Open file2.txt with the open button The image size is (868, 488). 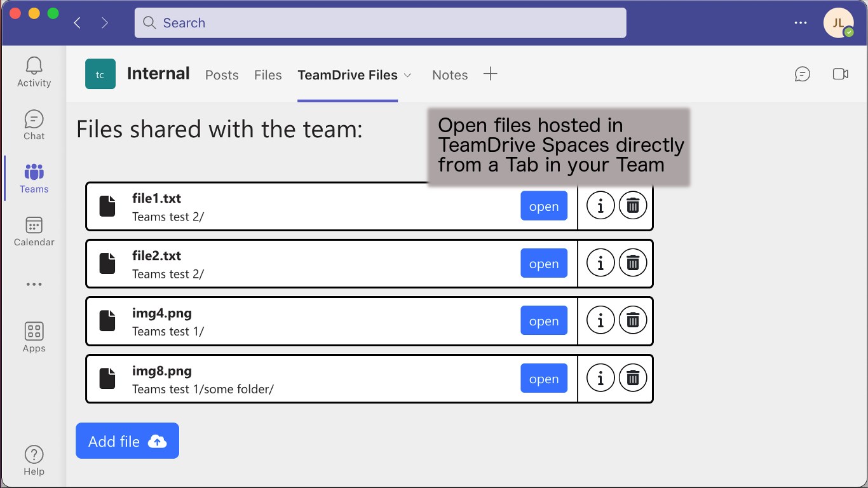(x=544, y=263)
